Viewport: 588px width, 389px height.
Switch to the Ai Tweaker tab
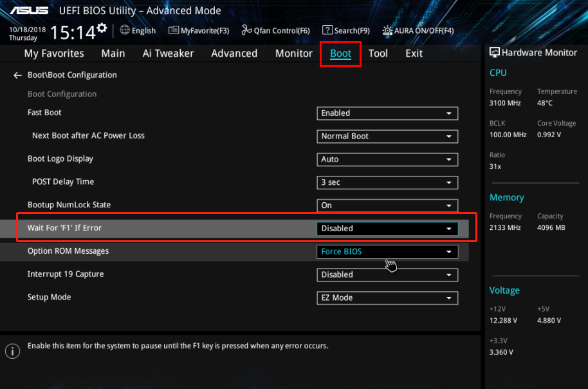pyautogui.click(x=168, y=53)
